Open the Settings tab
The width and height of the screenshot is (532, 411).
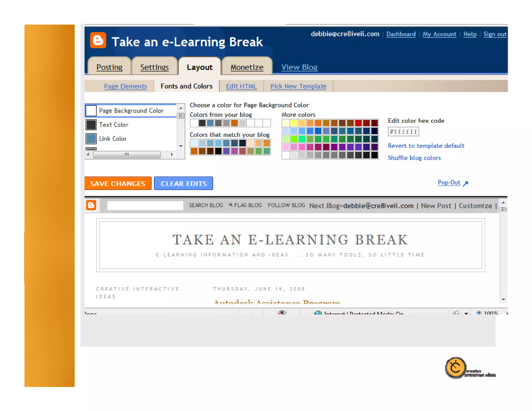pos(154,67)
